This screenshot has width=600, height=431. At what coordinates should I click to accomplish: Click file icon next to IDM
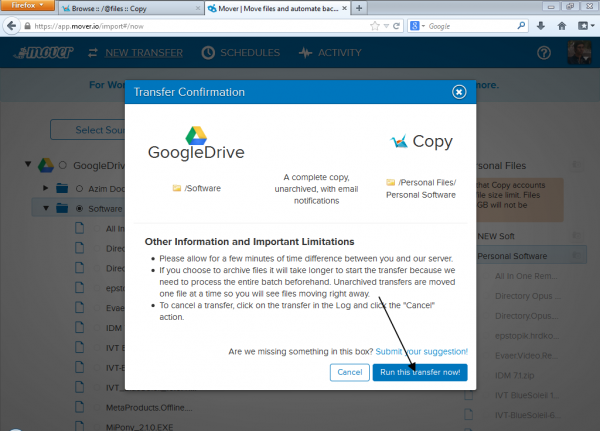coord(79,327)
